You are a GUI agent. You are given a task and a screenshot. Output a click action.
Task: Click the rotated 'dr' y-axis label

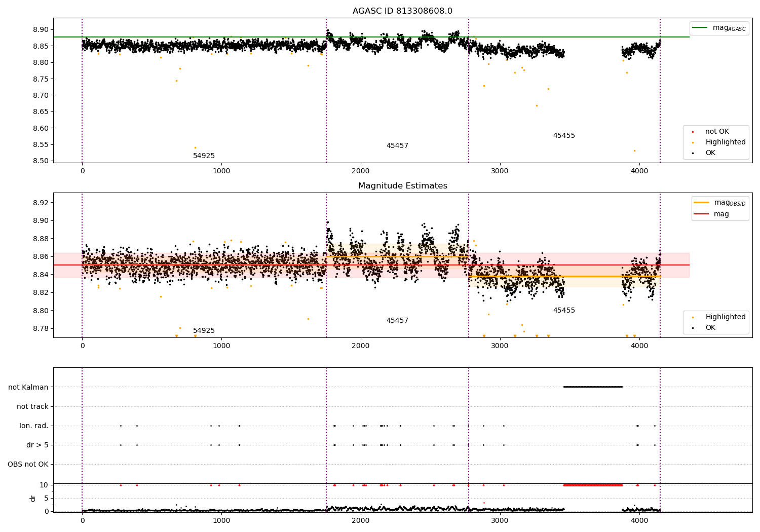(33, 498)
